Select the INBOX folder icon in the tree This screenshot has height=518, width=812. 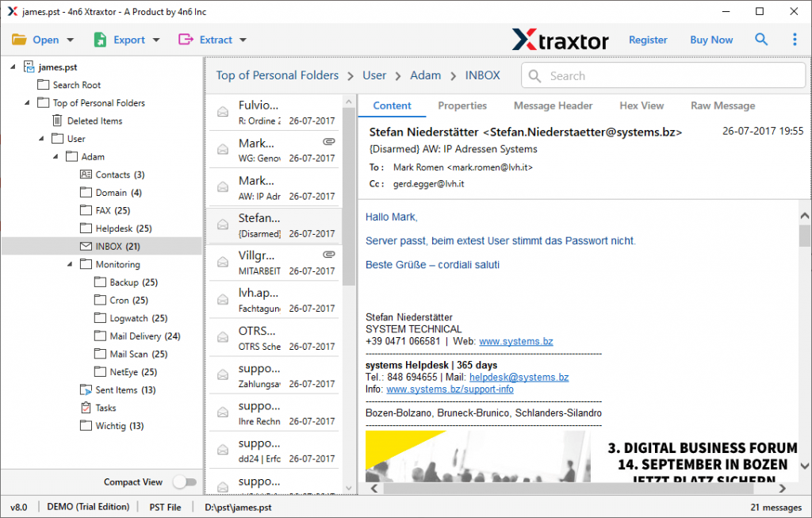[x=85, y=246]
